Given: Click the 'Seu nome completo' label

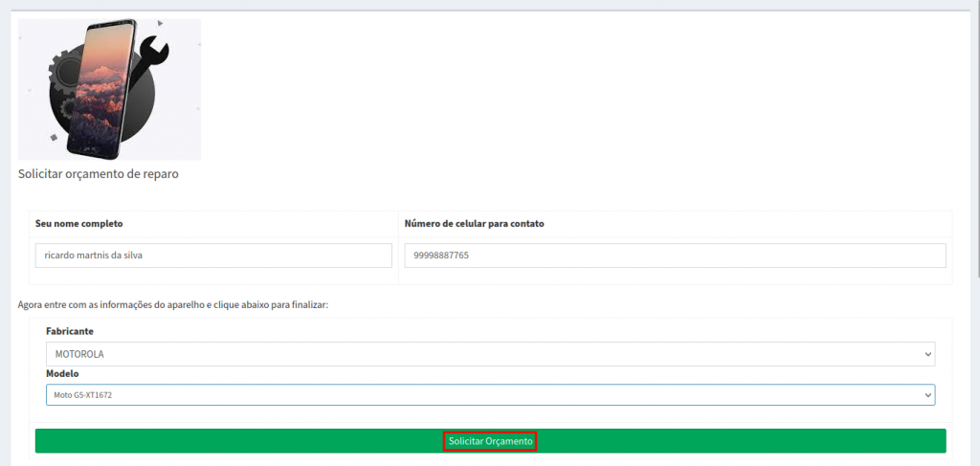Looking at the screenshot, I should pyautogui.click(x=79, y=224).
